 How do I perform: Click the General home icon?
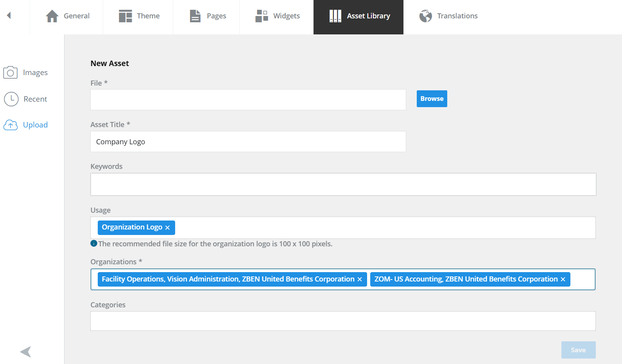coord(52,16)
